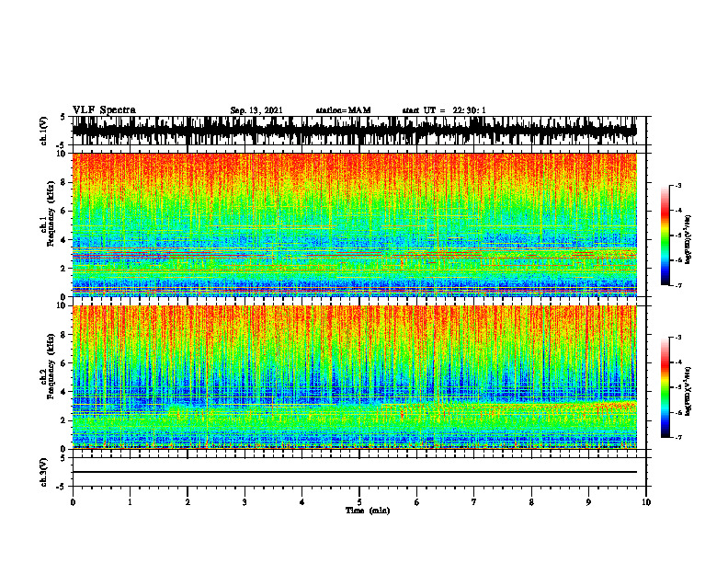728x563 pixels.
Task: Click the "2" kHz tick on ch.2 frequency axis
Action: pyautogui.click(x=63, y=420)
